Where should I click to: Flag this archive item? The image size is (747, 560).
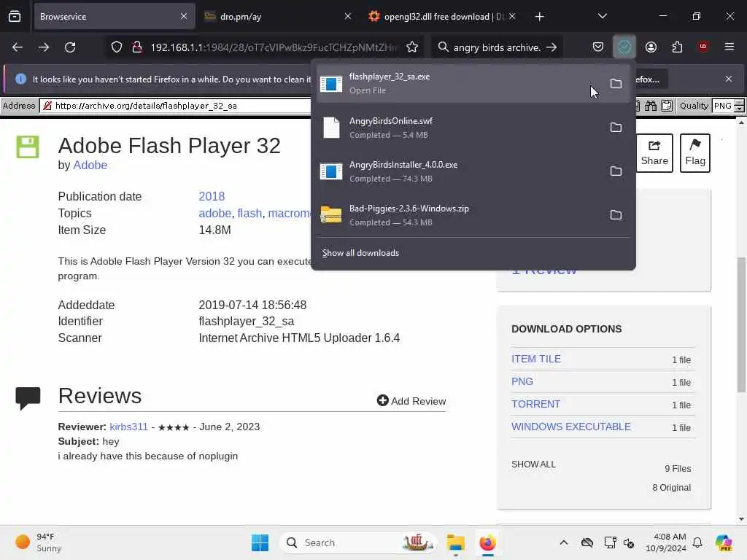pos(695,153)
